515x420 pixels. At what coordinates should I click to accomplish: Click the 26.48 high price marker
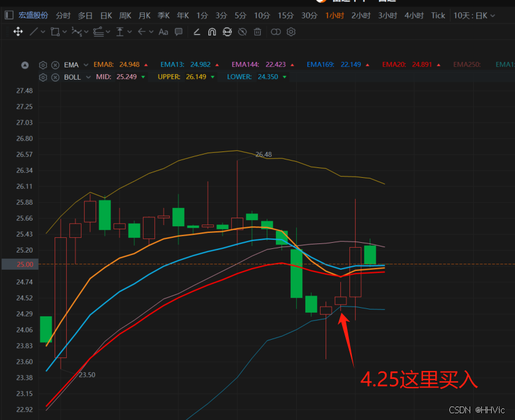point(264,155)
